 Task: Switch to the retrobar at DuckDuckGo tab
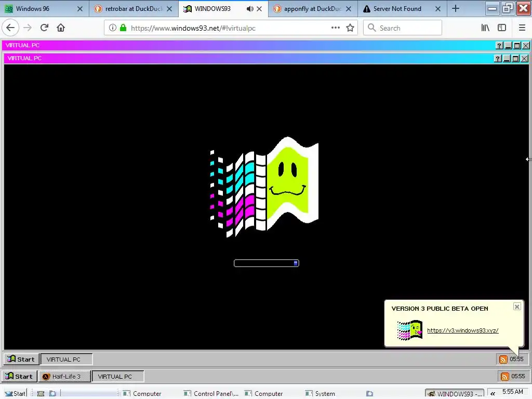[x=134, y=9]
